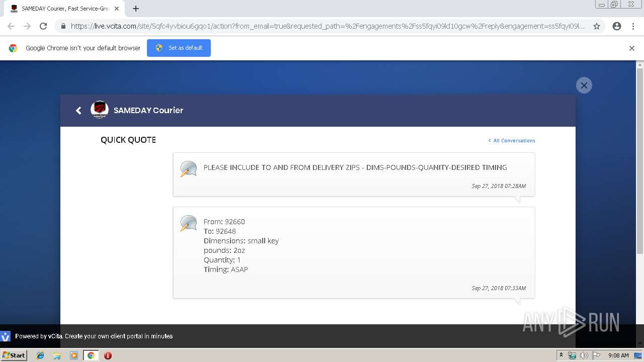Click the To: 92648 line

coord(220,231)
